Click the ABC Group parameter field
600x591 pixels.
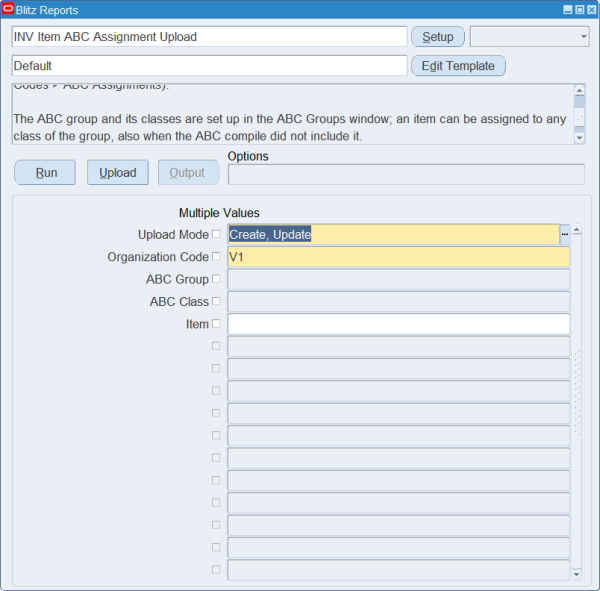(x=398, y=279)
